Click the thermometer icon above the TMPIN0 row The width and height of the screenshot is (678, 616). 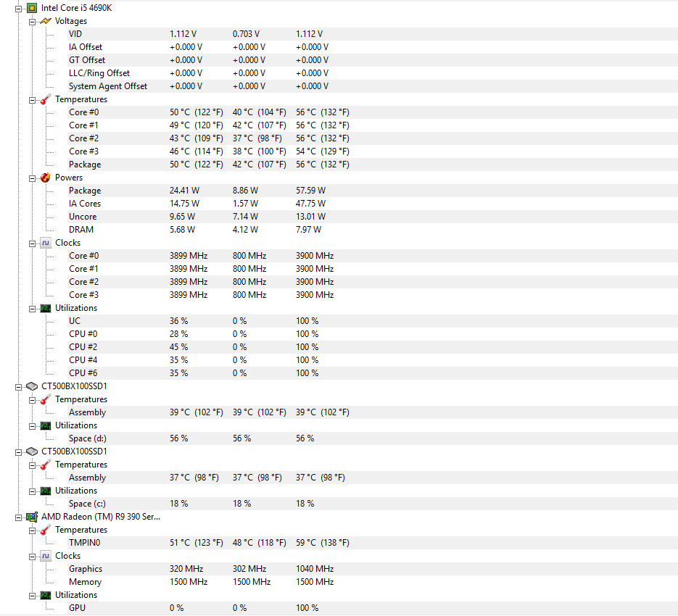click(46, 530)
